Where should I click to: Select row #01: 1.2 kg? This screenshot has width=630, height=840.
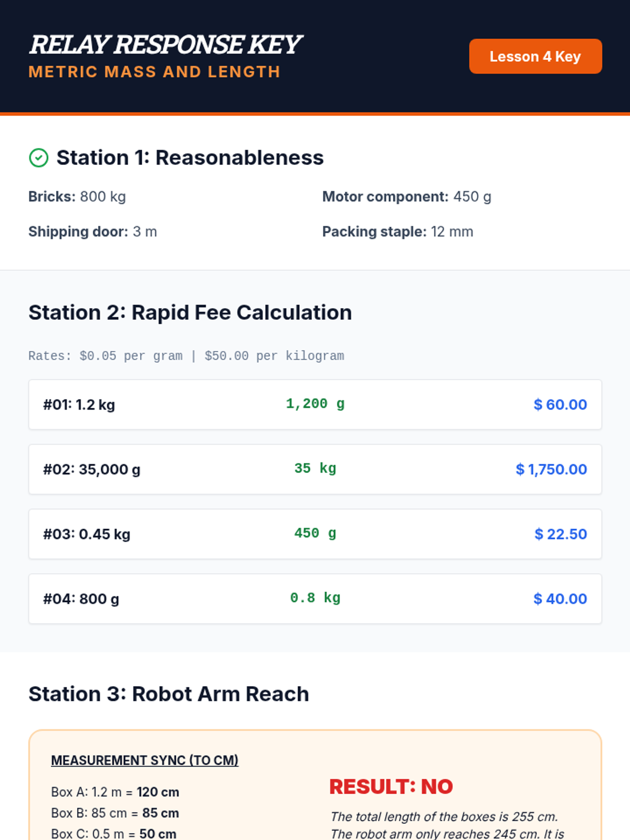(x=79, y=405)
